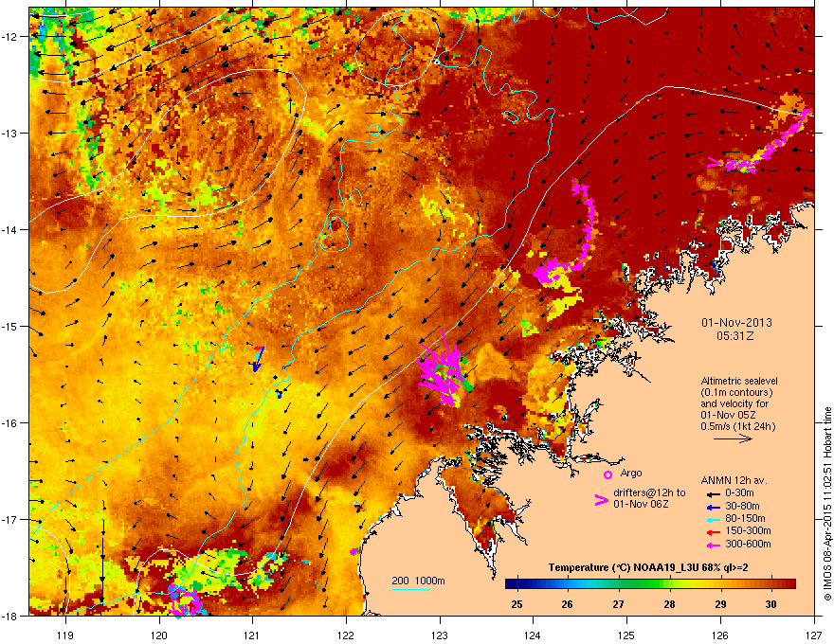
Task: Click the Temperature NOAA19_L3U colorbar title
Action: (648, 568)
